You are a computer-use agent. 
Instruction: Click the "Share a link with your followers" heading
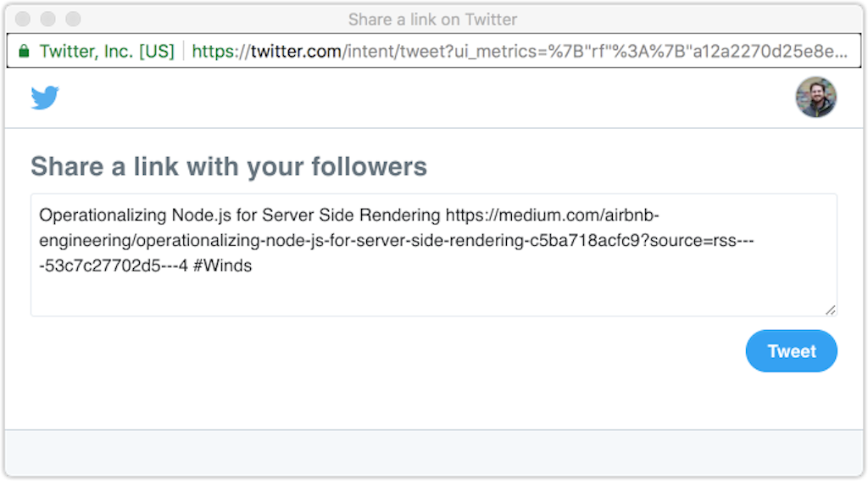tap(229, 166)
